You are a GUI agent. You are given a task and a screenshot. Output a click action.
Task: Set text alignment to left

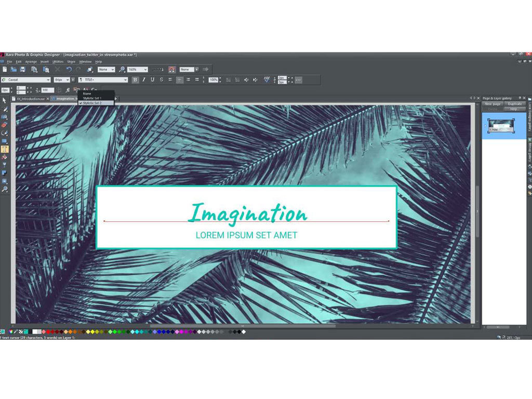click(170, 80)
